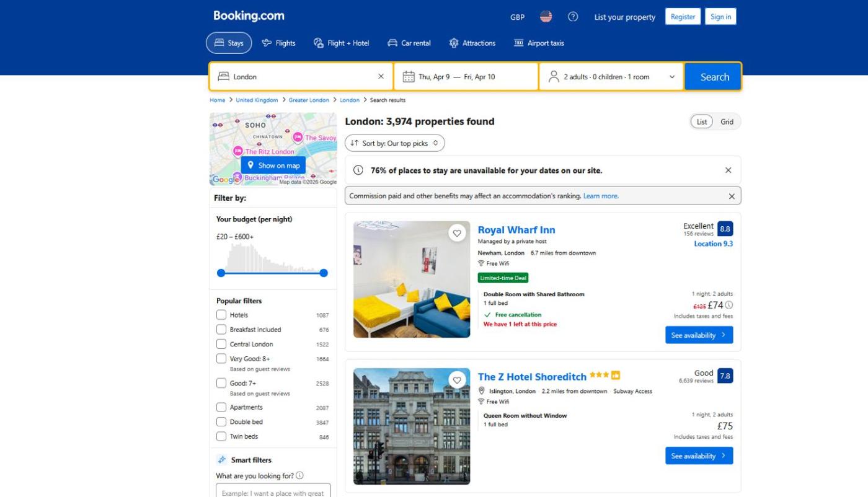
Task: Click the Smart filters info icon
Action: pyautogui.click(x=299, y=475)
